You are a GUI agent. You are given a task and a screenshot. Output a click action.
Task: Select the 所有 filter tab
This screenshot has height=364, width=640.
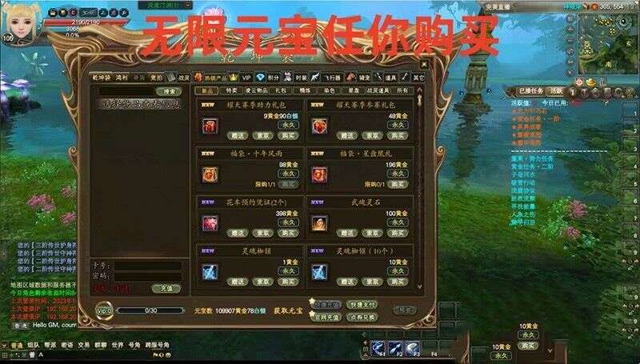402,90
